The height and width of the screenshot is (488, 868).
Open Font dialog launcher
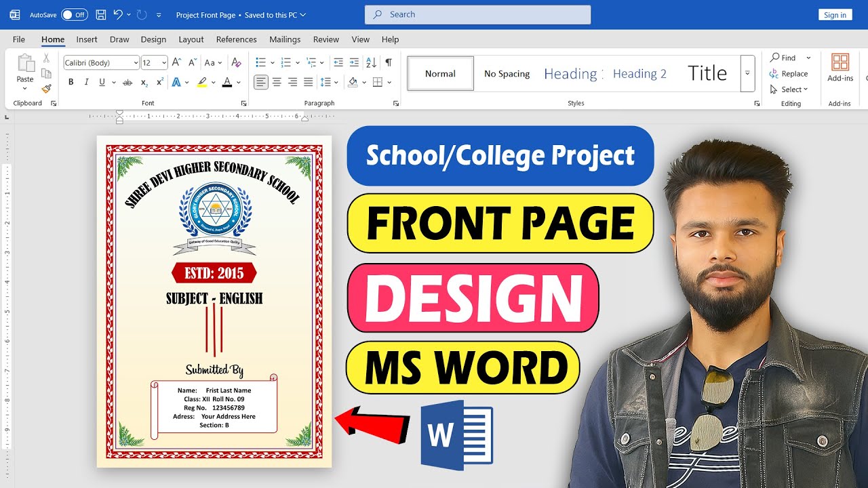coord(243,103)
